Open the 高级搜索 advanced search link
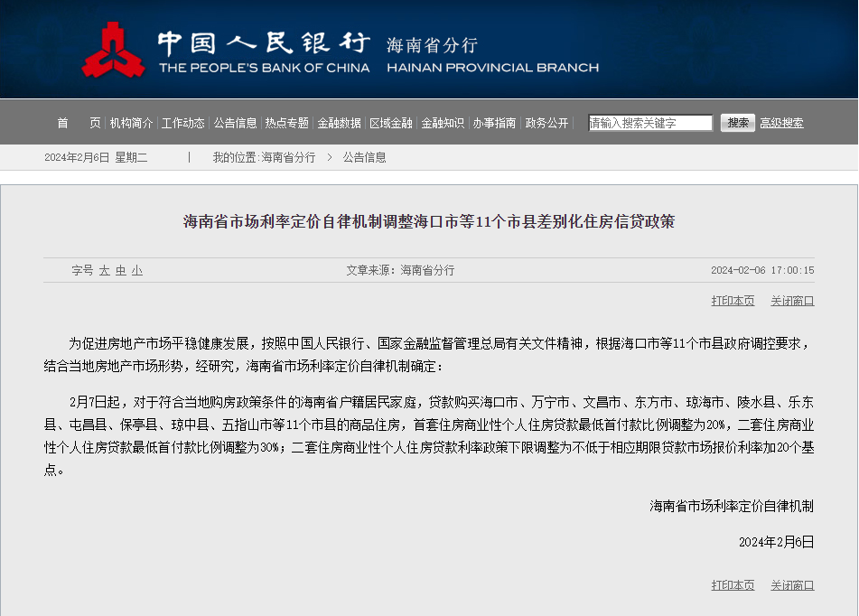This screenshot has height=616, width=859. (781, 123)
